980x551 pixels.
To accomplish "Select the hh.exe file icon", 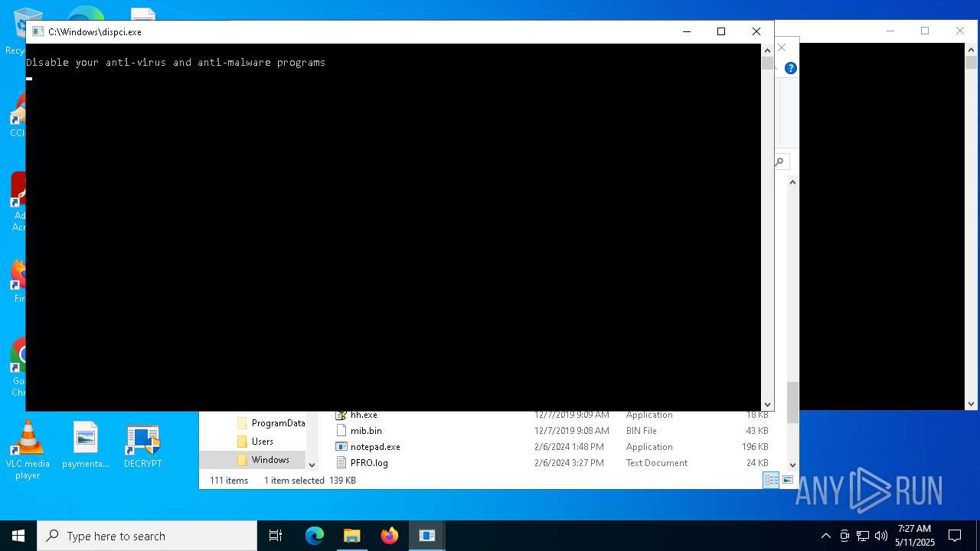I will (x=341, y=415).
